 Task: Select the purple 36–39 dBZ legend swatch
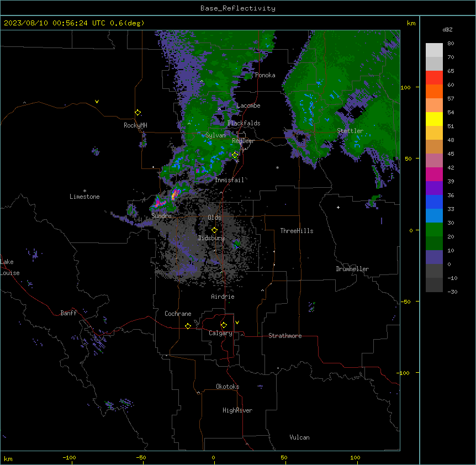click(434, 188)
